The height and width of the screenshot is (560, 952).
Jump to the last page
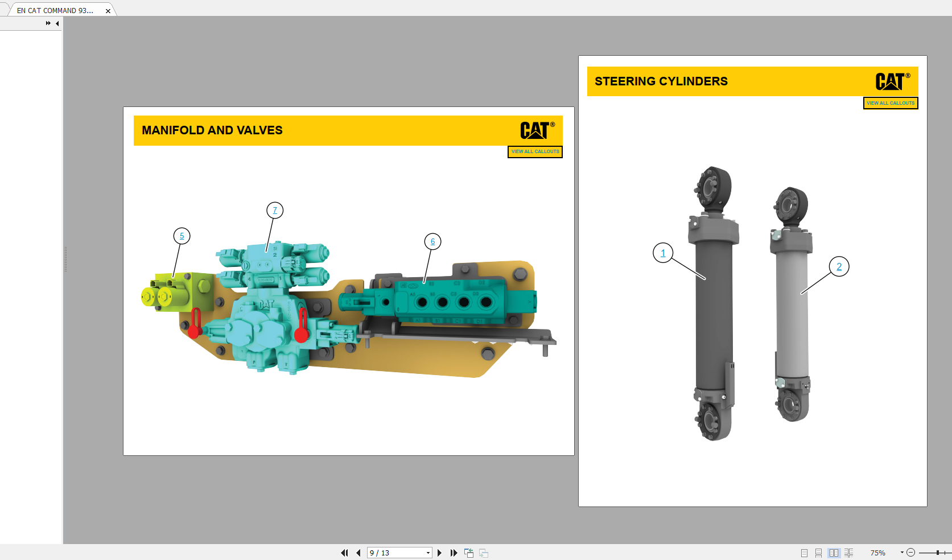coord(453,553)
